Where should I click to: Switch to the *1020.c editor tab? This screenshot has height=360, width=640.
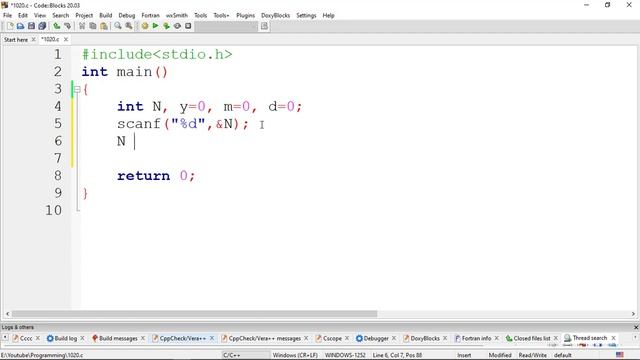point(50,40)
